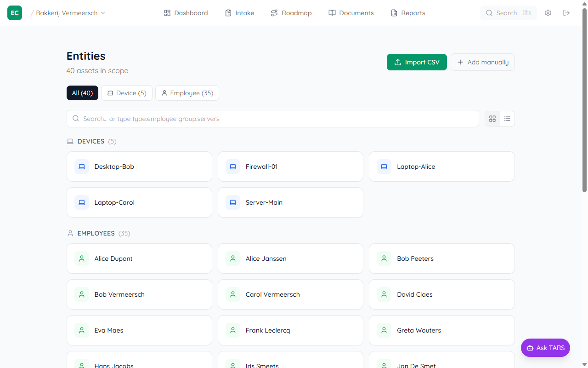
Task: Filter entities by Device (5)
Action: (x=127, y=93)
